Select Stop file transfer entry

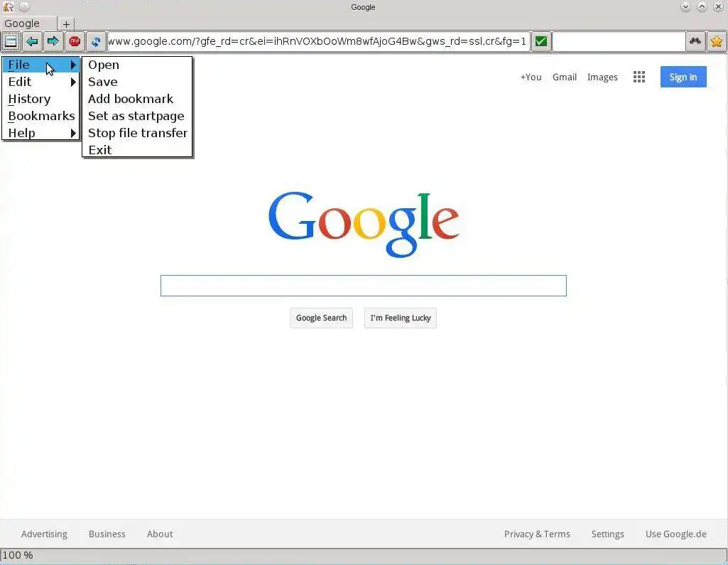pyautogui.click(x=137, y=133)
